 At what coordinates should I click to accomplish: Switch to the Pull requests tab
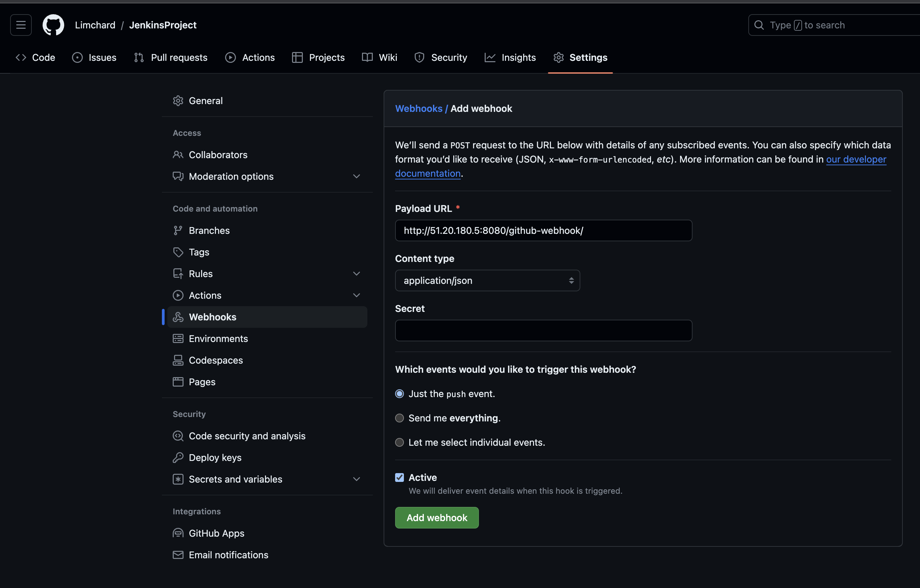click(x=171, y=58)
